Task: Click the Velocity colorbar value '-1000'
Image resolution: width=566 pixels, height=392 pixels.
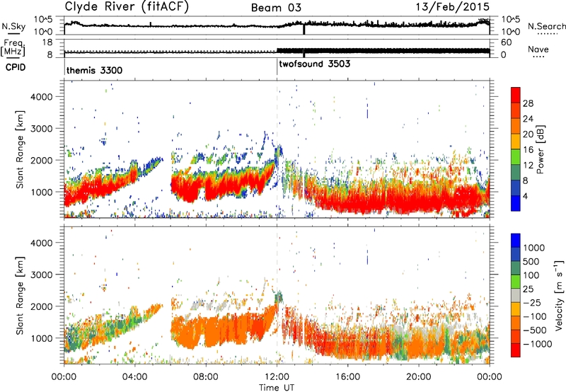Action: pos(537,344)
